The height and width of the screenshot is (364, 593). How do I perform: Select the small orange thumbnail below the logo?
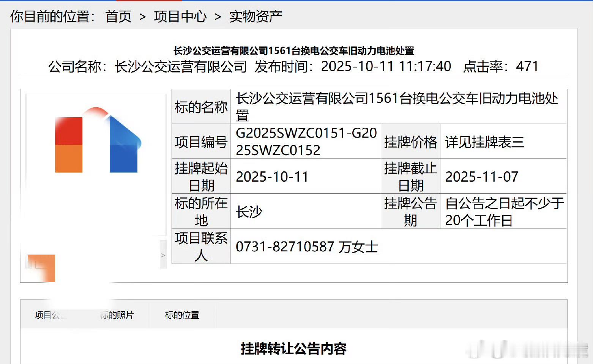pyautogui.click(x=41, y=268)
